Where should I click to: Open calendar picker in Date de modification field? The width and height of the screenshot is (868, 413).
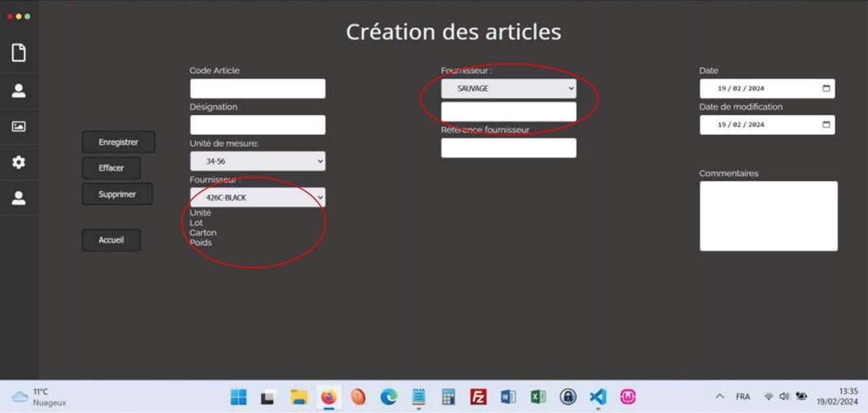pos(826,124)
